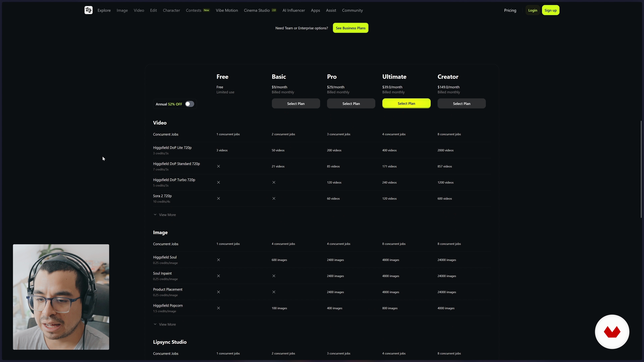
Task: Click the red chat widget bubble
Action: (612, 332)
